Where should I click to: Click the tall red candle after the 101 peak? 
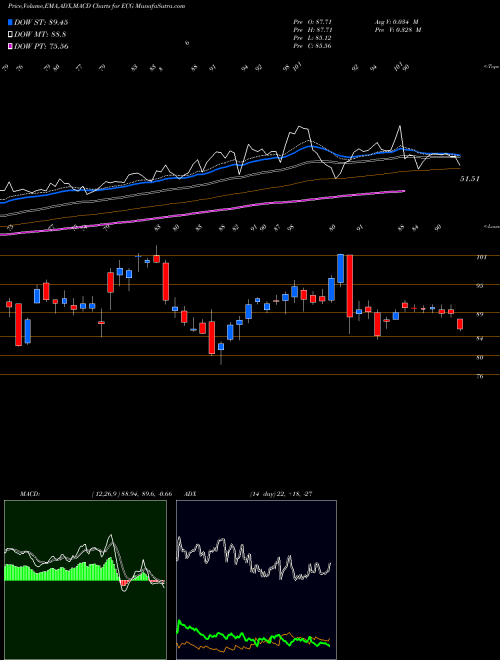click(x=349, y=285)
